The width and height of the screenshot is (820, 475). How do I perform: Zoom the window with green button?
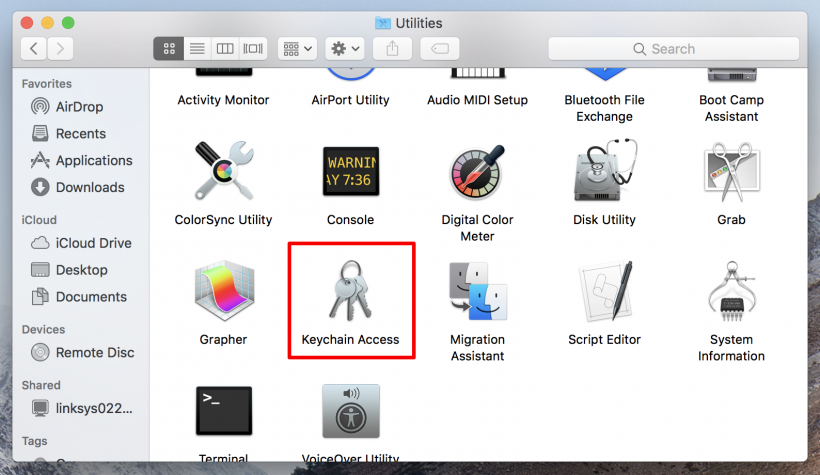click(68, 23)
